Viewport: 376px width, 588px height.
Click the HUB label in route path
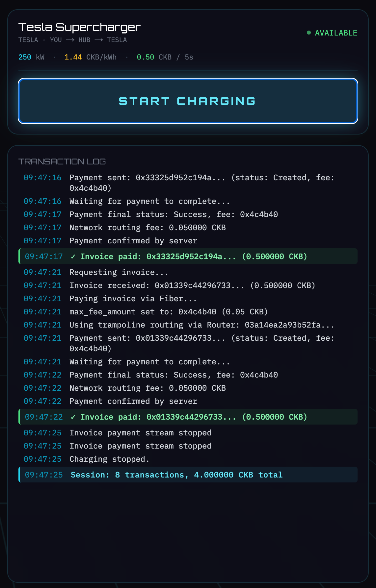tap(84, 40)
